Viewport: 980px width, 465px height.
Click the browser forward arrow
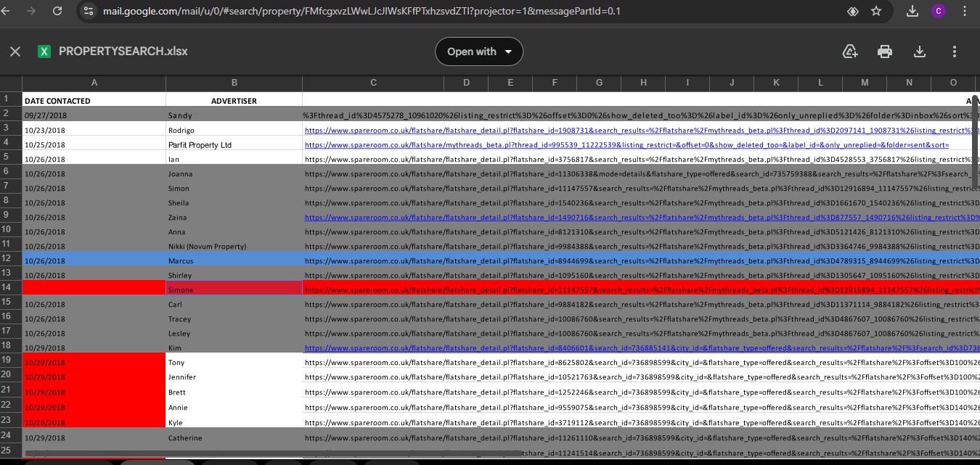(x=30, y=12)
